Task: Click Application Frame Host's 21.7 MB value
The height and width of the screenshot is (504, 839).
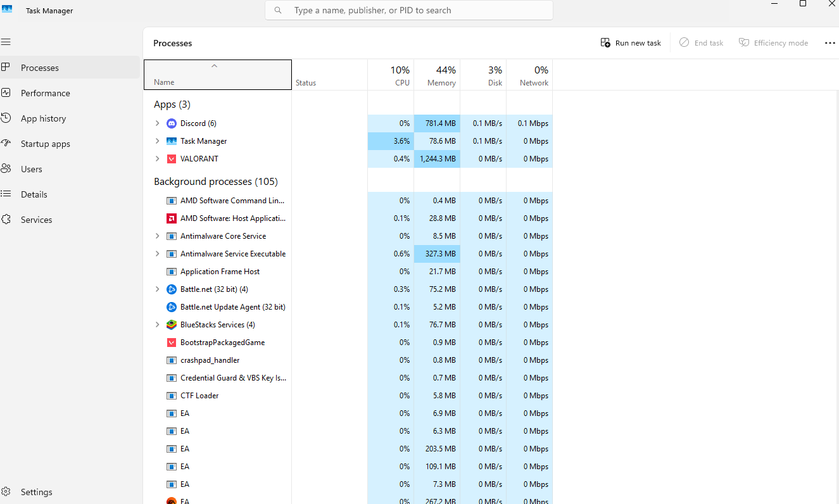Action: coord(437,272)
